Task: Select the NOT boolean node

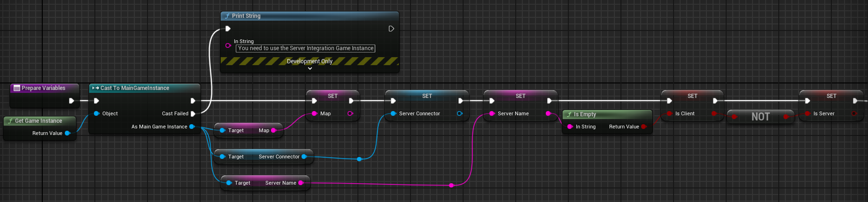Action: [x=760, y=117]
